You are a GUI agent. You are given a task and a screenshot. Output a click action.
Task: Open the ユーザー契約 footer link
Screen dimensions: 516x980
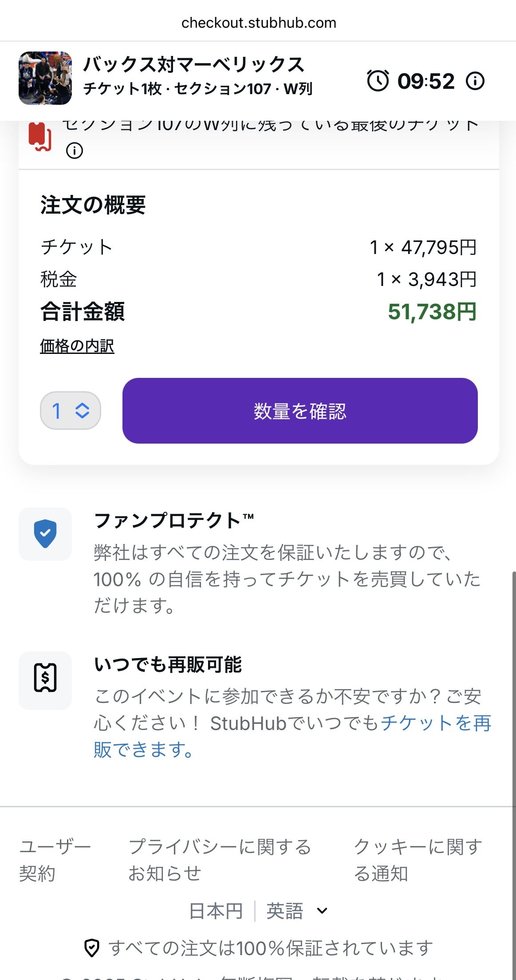(55, 860)
